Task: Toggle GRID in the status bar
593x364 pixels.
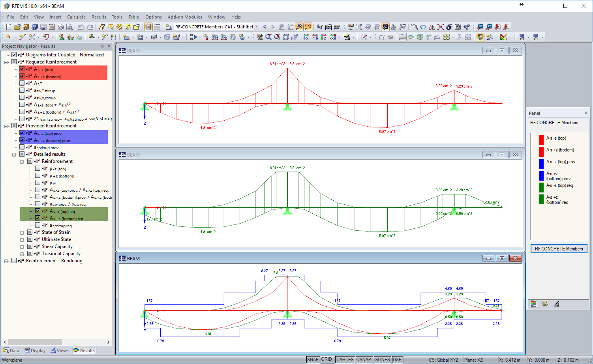Action: point(327,360)
